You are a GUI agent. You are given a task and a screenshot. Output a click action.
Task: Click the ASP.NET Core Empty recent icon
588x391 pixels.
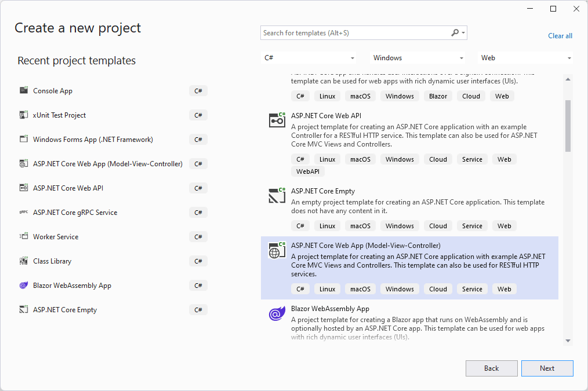tap(24, 309)
